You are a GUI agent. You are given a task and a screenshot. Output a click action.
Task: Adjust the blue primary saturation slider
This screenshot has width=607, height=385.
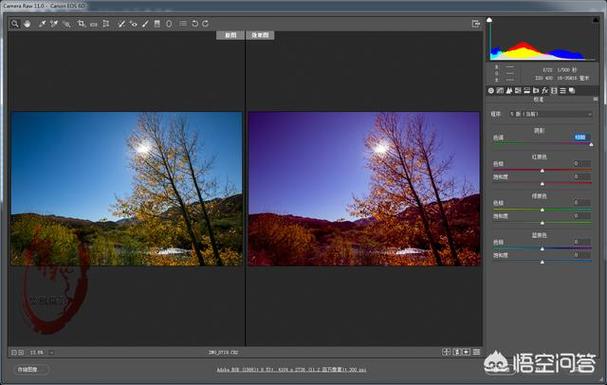click(542, 262)
